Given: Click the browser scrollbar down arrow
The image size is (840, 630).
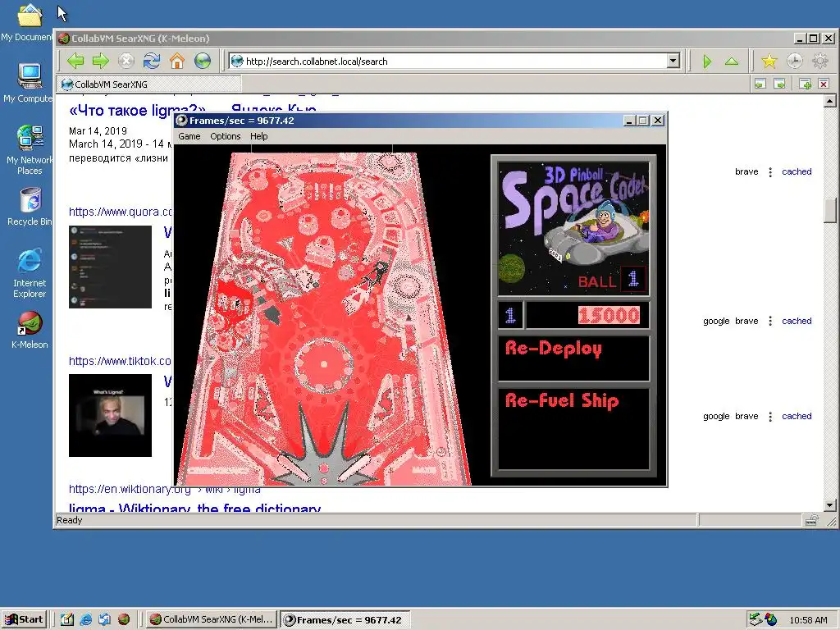Looking at the screenshot, I should coord(830,505).
